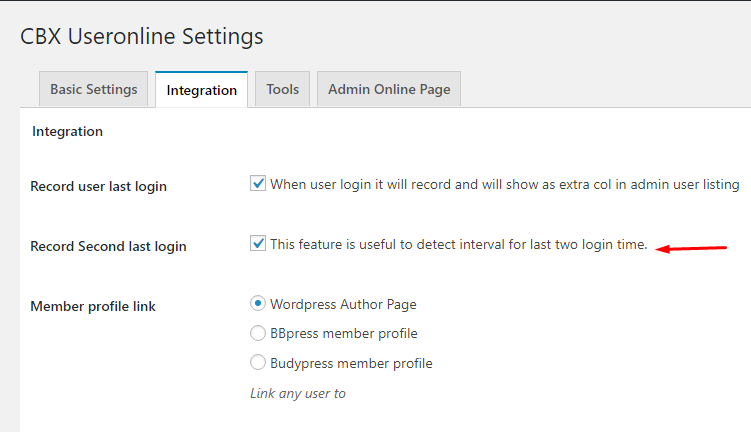The image size is (751, 432).
Task: Click the 'Budypress member profile' option text
Action: [351, 364]
